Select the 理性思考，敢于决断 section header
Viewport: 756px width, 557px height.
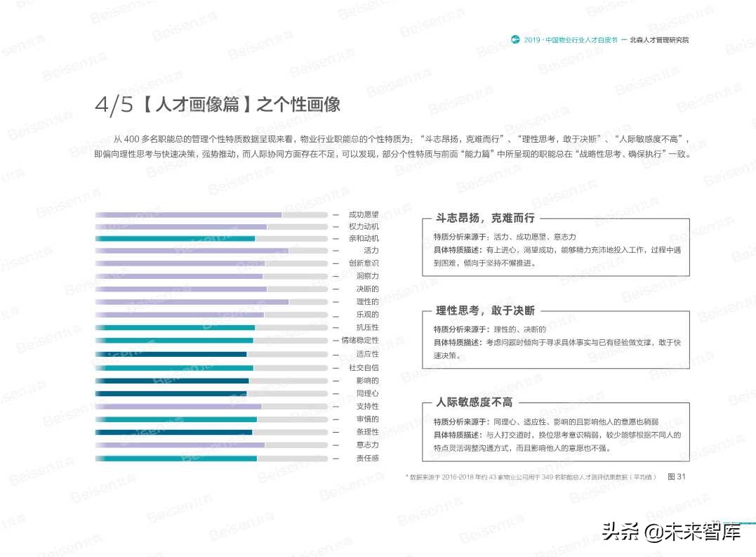point(486,311)
